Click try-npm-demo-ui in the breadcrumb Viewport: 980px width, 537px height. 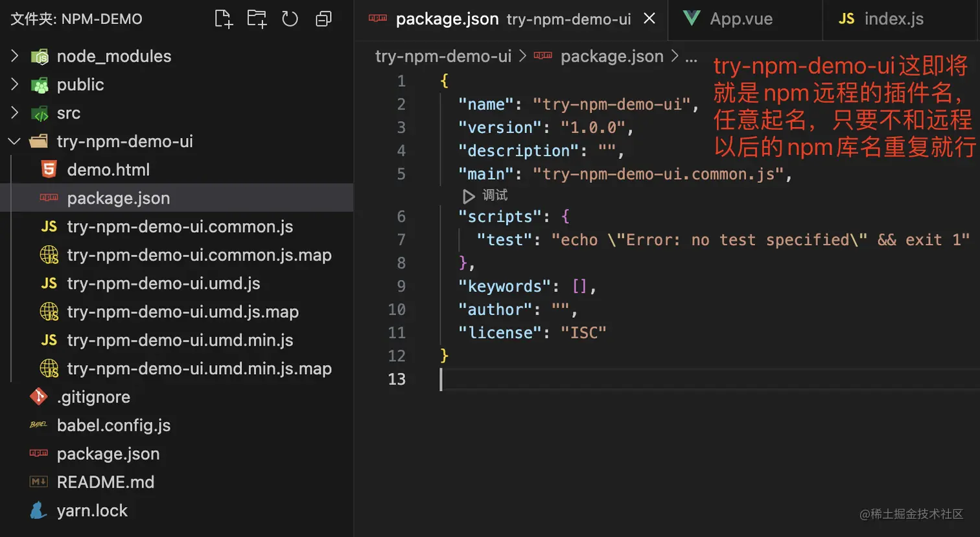click(x=443, y=56)
